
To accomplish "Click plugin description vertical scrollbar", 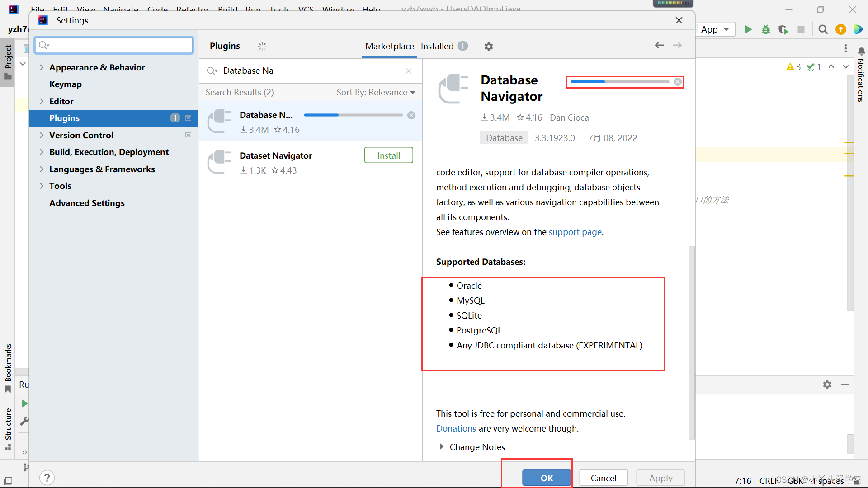I will click(691, 342).
